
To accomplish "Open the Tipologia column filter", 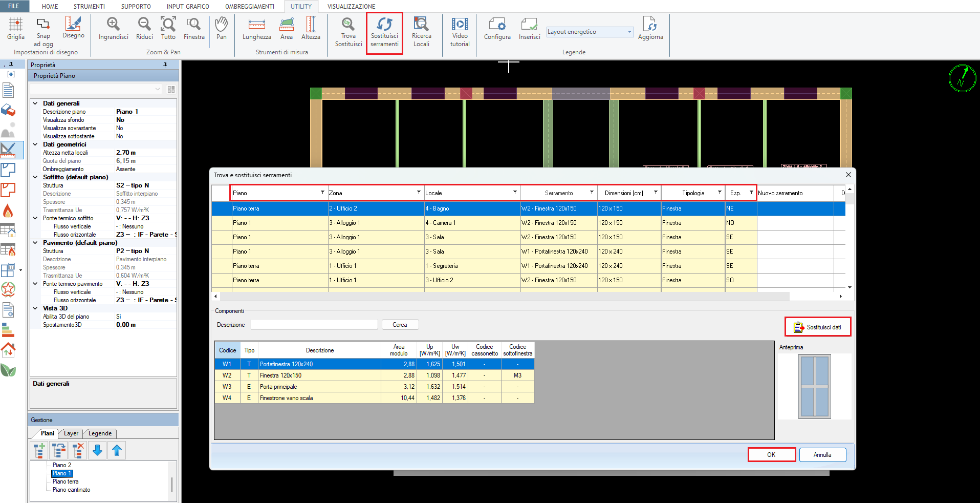I will (720, 193).
